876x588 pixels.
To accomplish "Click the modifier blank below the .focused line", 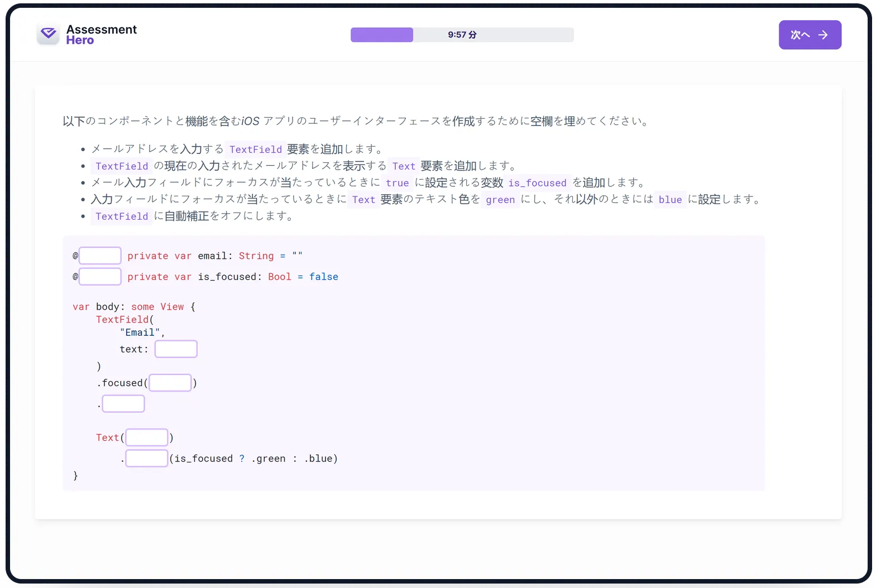I will [x=123, y=403].
